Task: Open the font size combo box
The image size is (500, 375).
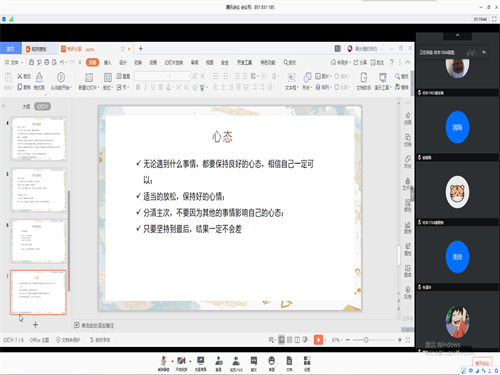Action: click(x=180, y=76)
